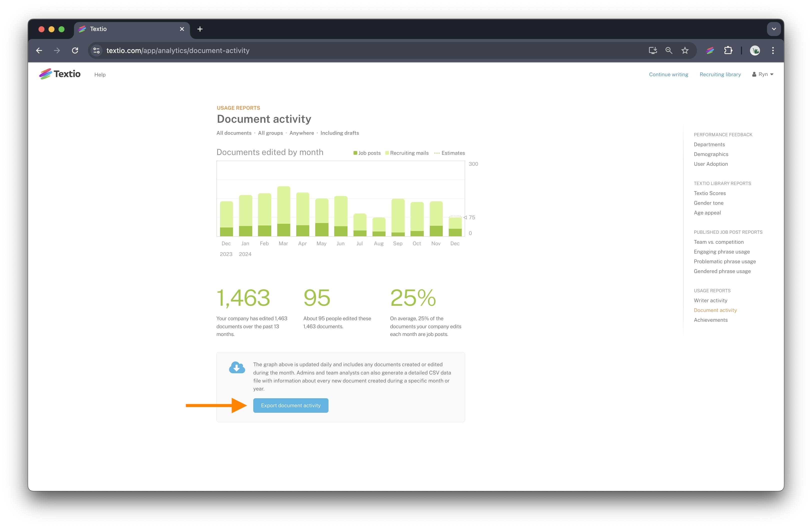Reload the page

75,50
